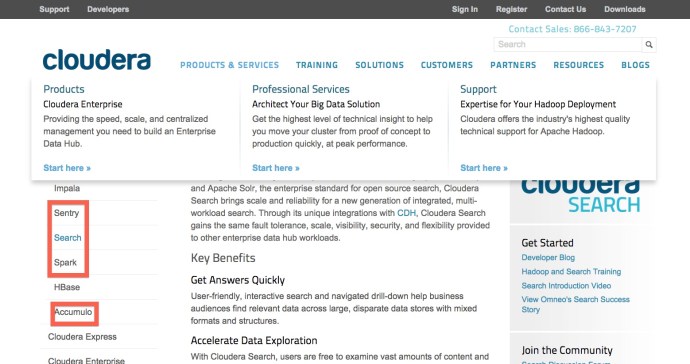Focus the Search input field
This screenshot has width=690, height=364.
point(568,44)
